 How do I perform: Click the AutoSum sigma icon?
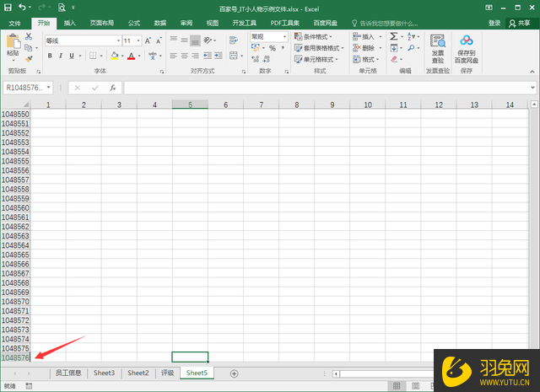tap(394, 36)
